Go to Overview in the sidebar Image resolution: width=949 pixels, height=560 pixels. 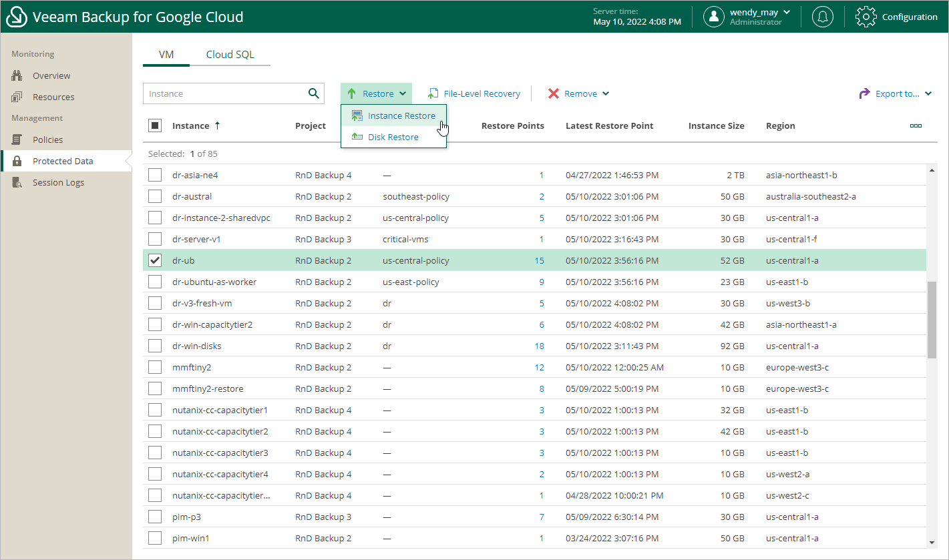pyautogui.click(x=51, y=75)
